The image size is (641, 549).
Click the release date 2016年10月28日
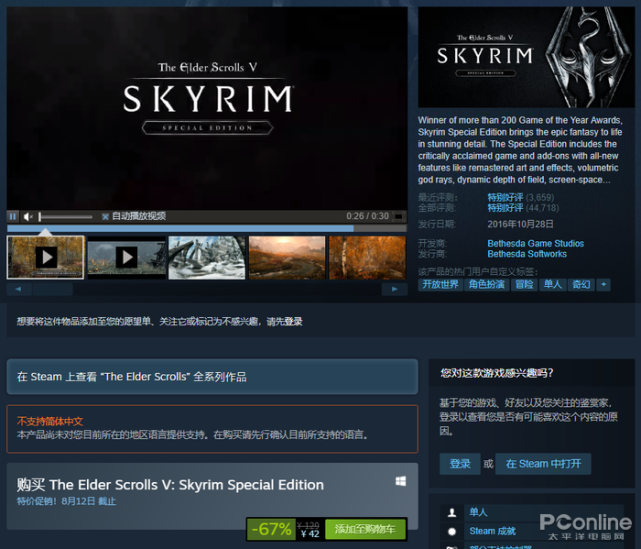coord(520,224)
